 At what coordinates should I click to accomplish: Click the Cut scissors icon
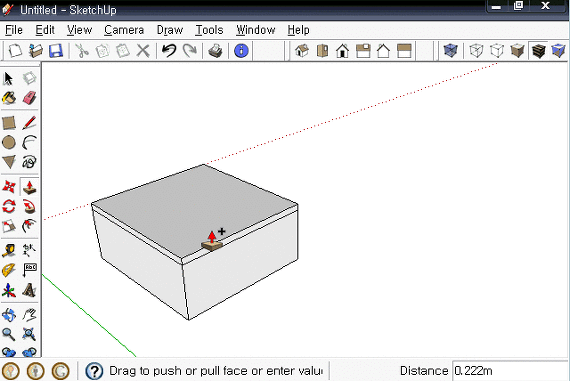pos(82,51)
